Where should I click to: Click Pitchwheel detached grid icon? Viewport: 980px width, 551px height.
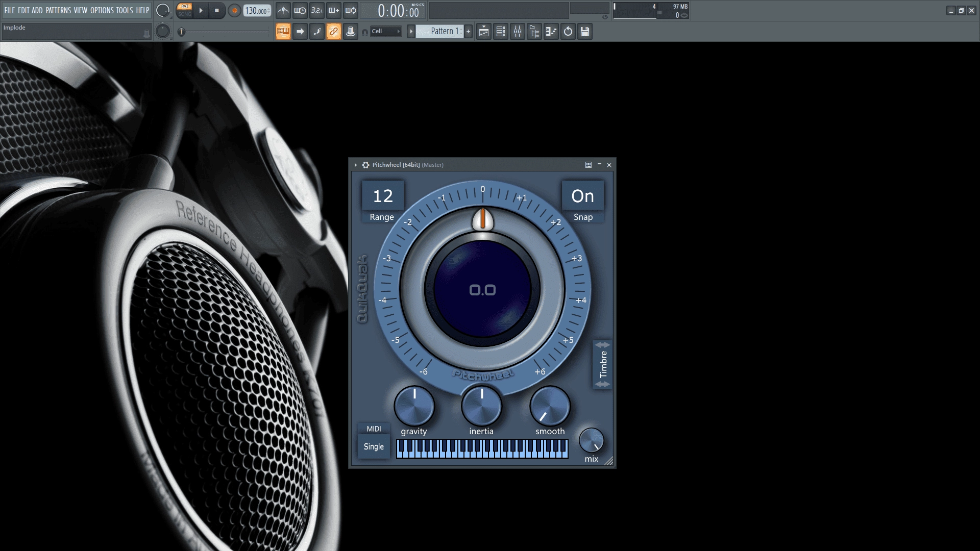[589, 165]
